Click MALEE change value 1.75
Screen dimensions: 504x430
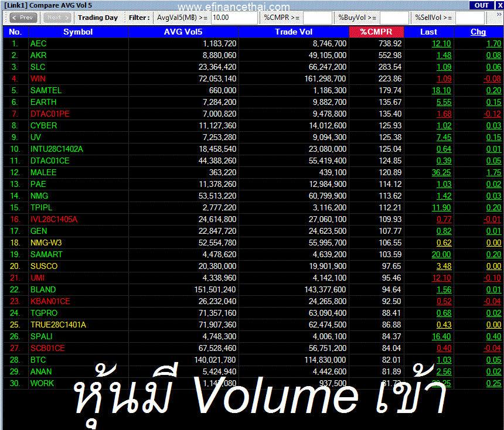pos(493,173)
